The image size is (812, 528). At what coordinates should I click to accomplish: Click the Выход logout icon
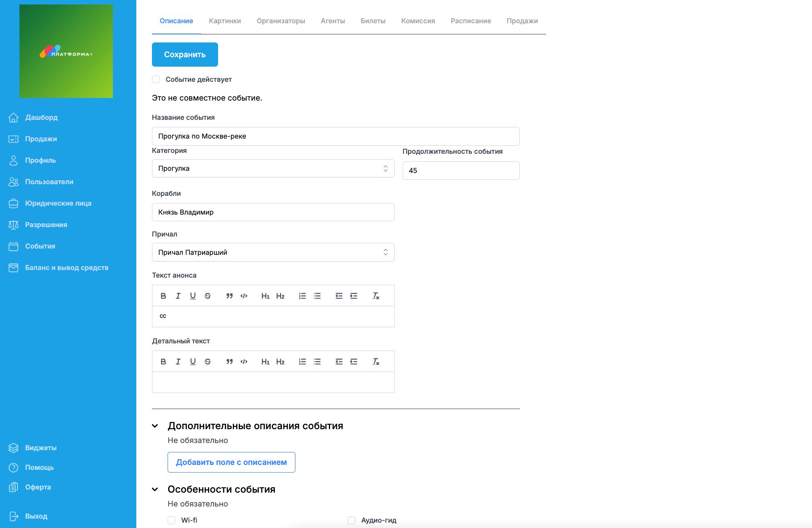[14, 516]
